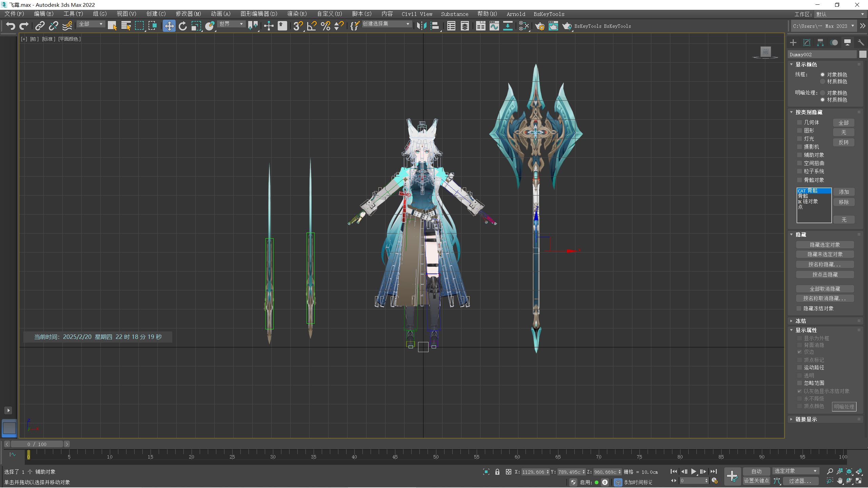Open the 动画(A) menu
The image size is (868, 488).
coord(221,14)
